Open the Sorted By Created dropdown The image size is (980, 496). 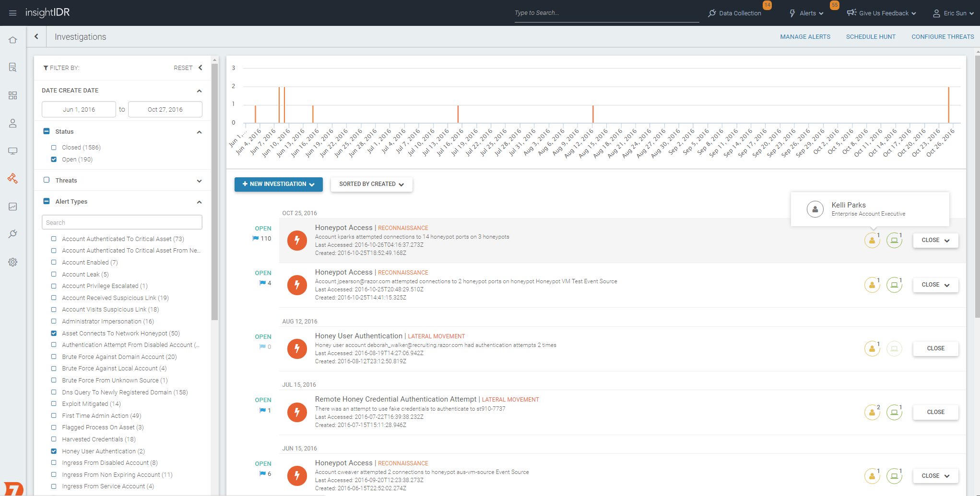point(371,185)
